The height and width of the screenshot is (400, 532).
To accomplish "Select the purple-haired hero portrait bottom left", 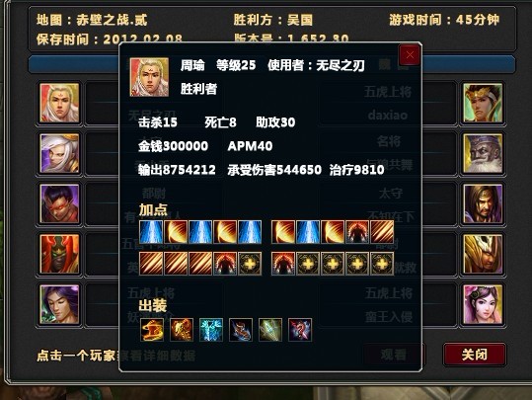I will coord(59,304).
